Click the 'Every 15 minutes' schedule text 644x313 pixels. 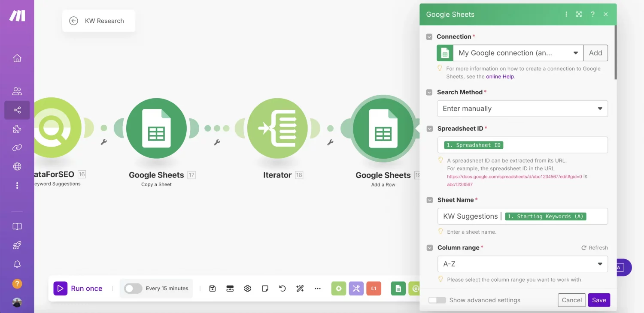click(x=167, y=289)
